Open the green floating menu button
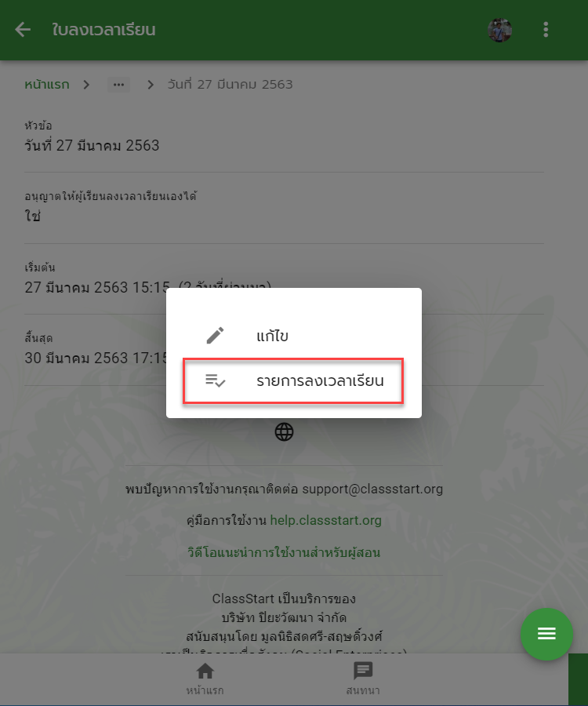588x706 pixels. pyautogui.click(x=546, y=634)
